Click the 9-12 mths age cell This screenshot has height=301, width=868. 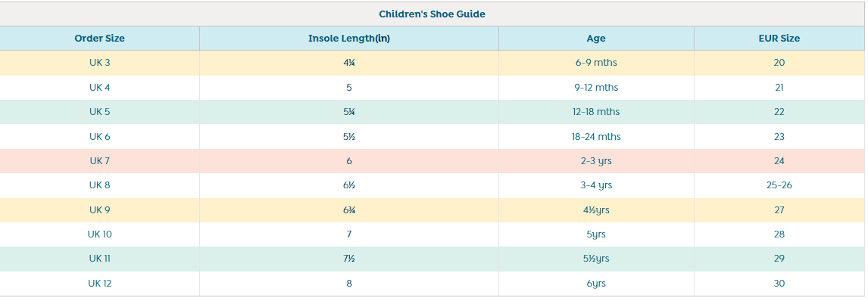point(596,87)
